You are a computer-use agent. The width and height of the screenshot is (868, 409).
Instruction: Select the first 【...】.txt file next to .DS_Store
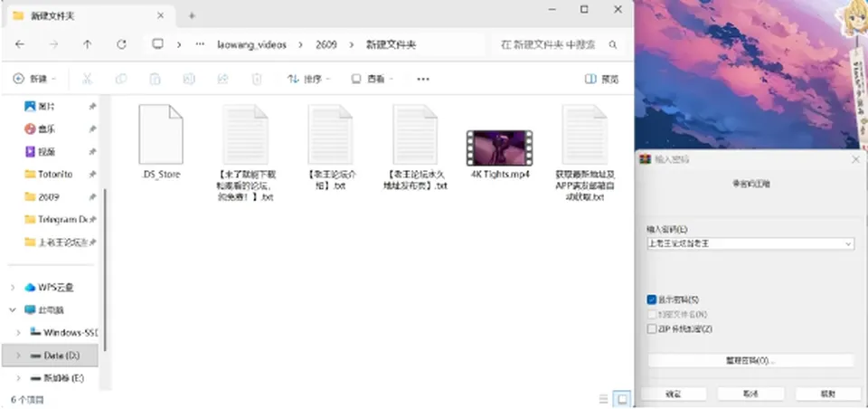pyautogui.click(x=245, y=152)
